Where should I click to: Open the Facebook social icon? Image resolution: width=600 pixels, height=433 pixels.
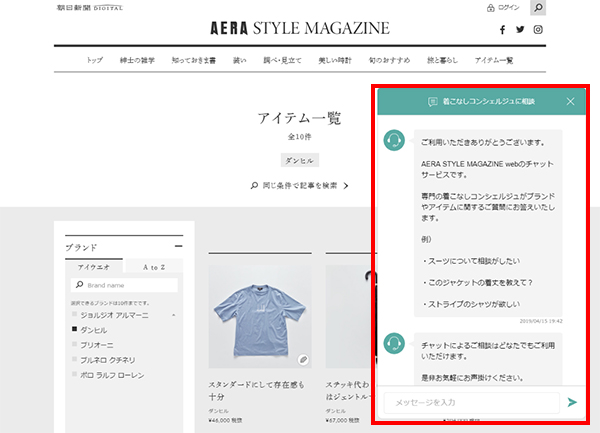tap(502, 30)
